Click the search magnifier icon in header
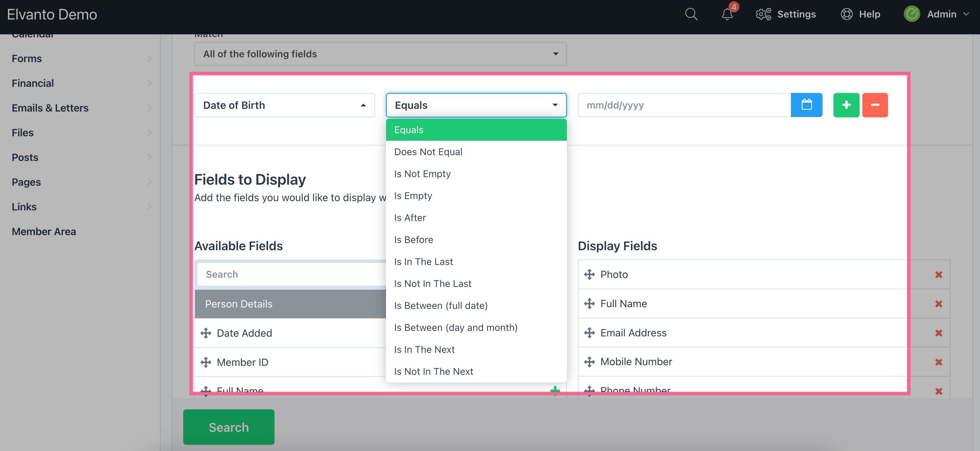 [x=691, y=14]
